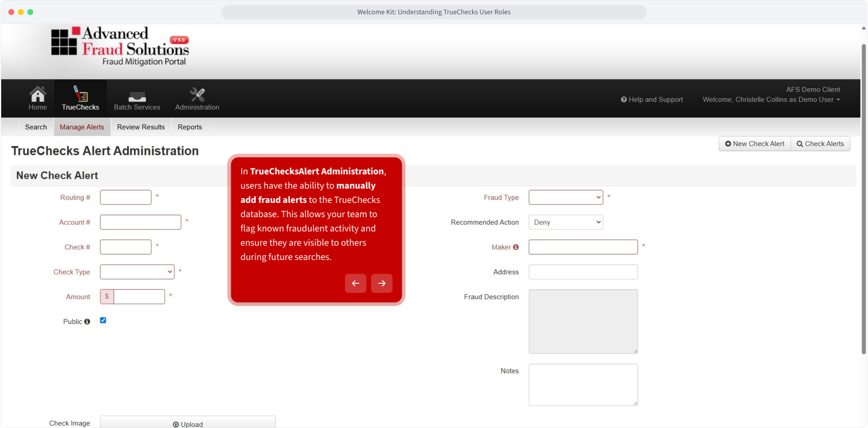Click the window title address bar
Screen dimensions: 868x428
pos(434,12)
